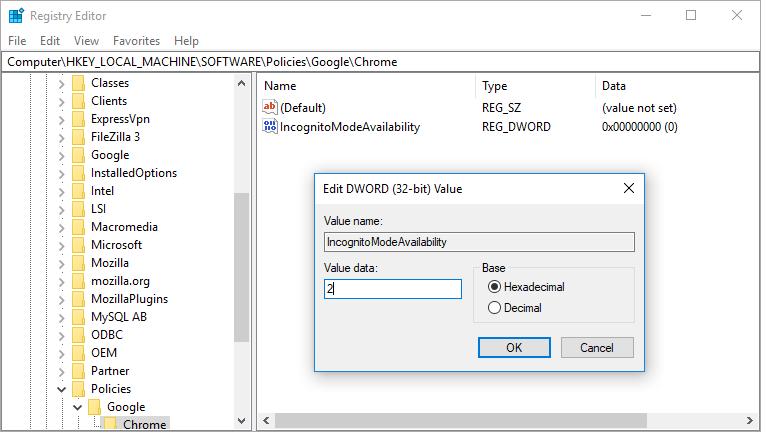Click the (Default) string value icon

click(x=270, y=107)
